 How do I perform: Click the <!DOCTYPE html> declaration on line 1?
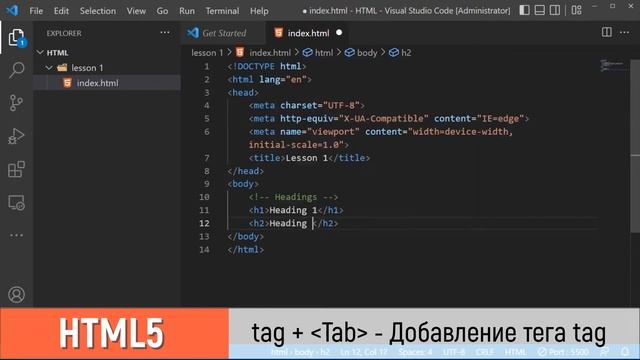pyautogui.click(x=267, y=66)
